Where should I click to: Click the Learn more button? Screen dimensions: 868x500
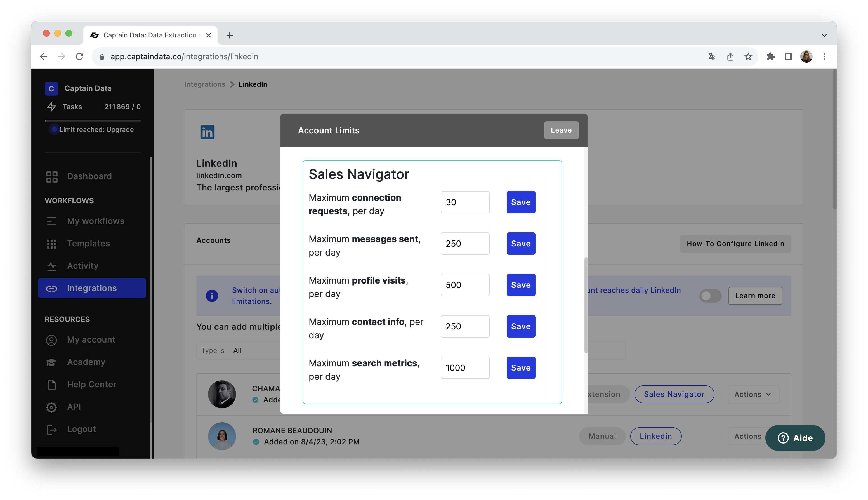coord(755,296)
